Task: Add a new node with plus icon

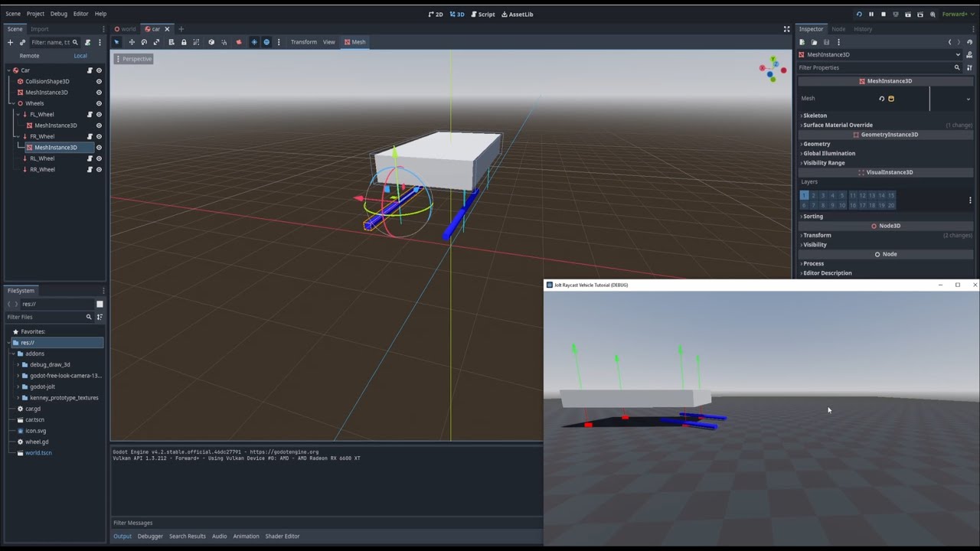Action: coord(10,42)
